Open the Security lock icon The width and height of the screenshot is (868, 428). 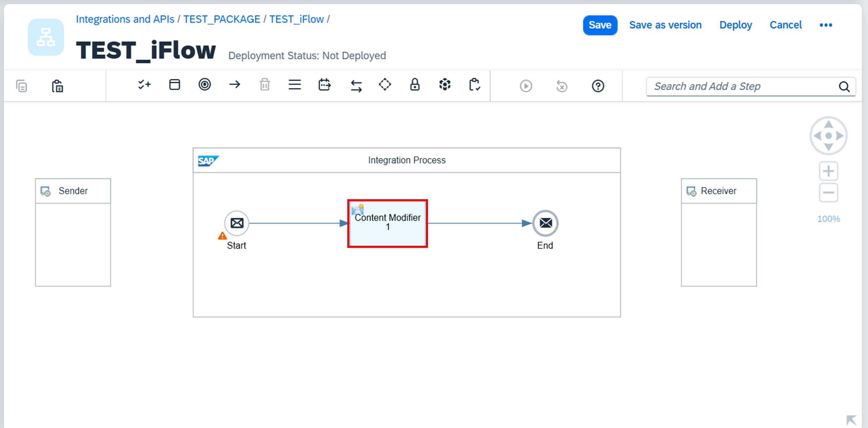coord(415,85)
